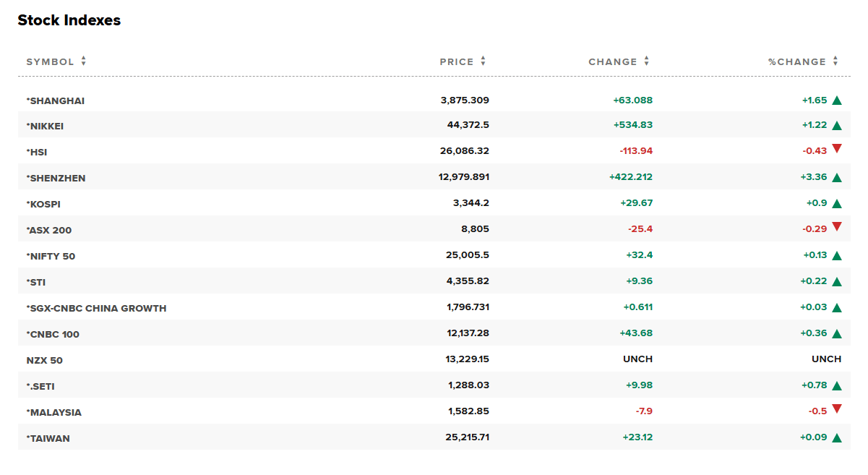Screen dimensions: 868x475
Task: Click the SYMBOL column header
Action: coord(50,61)
